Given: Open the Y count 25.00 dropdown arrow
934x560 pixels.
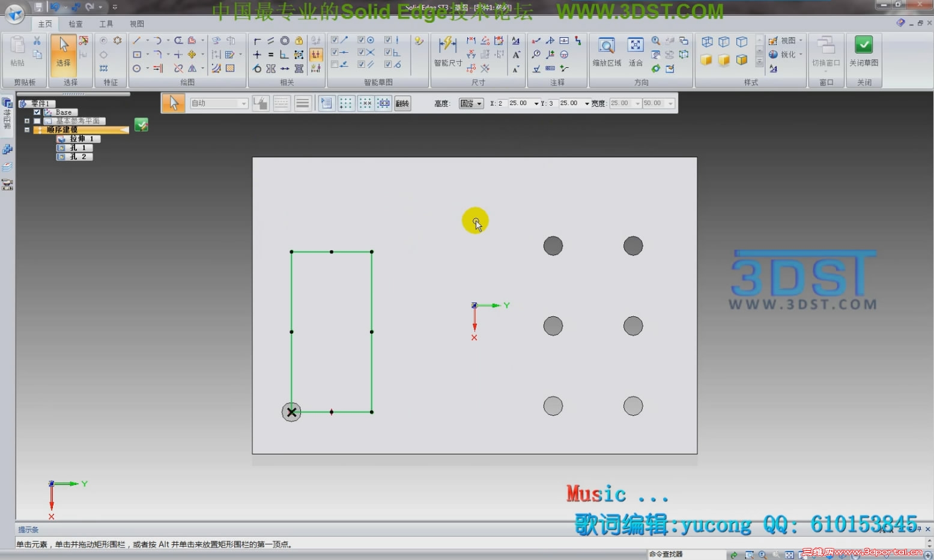Looking at the screenshot, I should 587,103.
